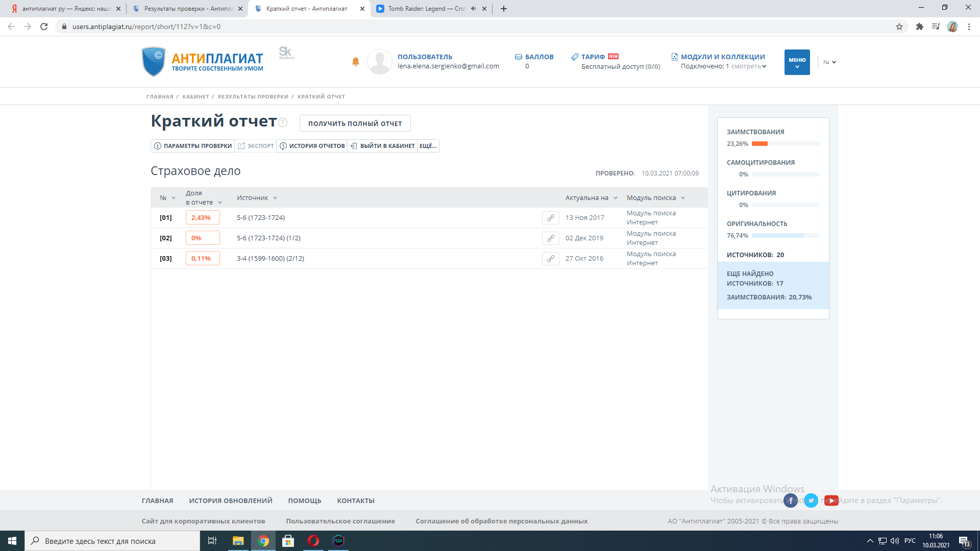Click the user avatar picture
Image resolution: width=980 pixels, height=551 pixels.
pos(379,62)
